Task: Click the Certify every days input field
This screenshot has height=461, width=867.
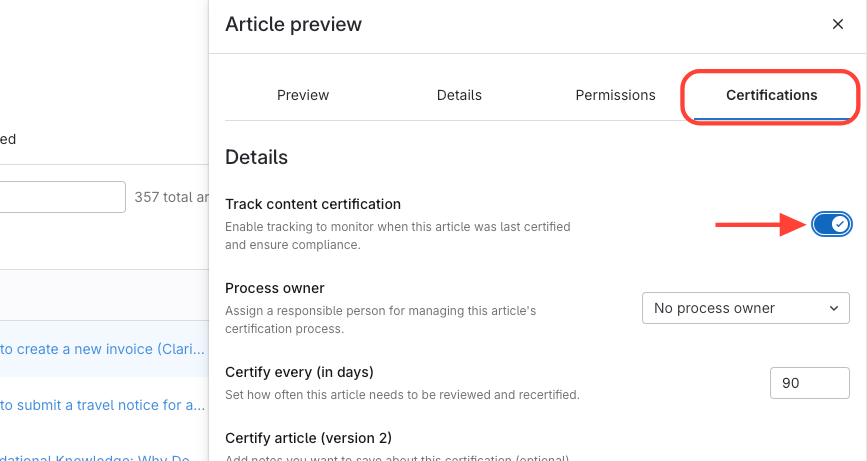Action: [809, 382]
